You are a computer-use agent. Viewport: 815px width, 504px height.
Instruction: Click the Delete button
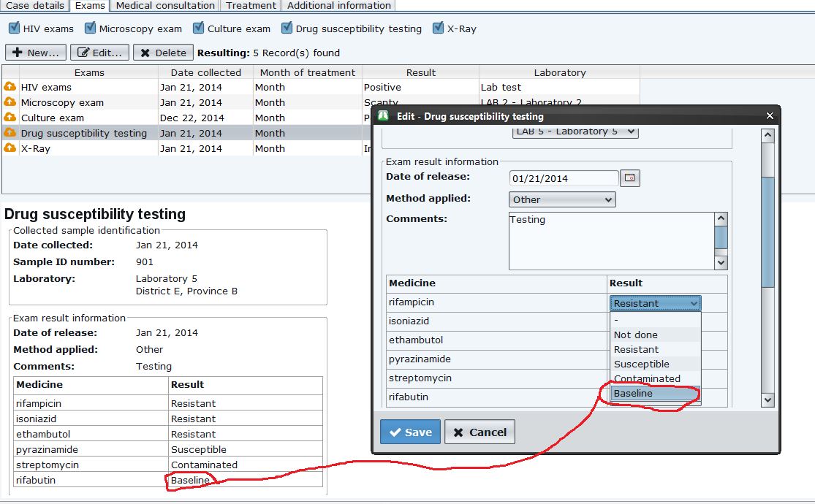click(163, 53)
